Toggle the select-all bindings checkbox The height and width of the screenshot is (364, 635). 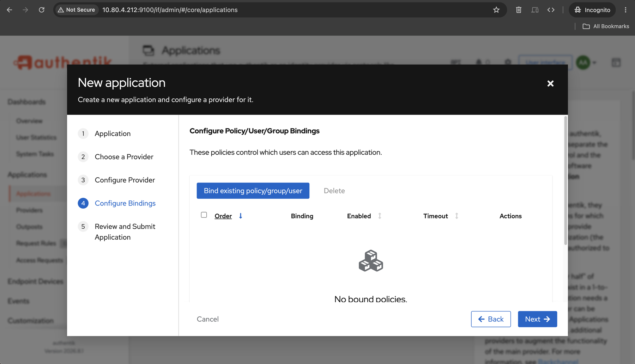(x=204, y=215)
